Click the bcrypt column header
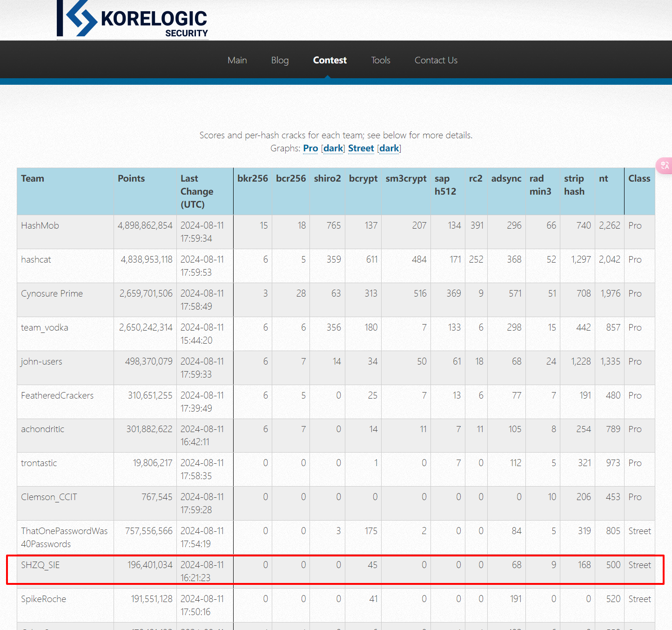The height and width of the screenshot is (630, 672). [x=363, y=178]
